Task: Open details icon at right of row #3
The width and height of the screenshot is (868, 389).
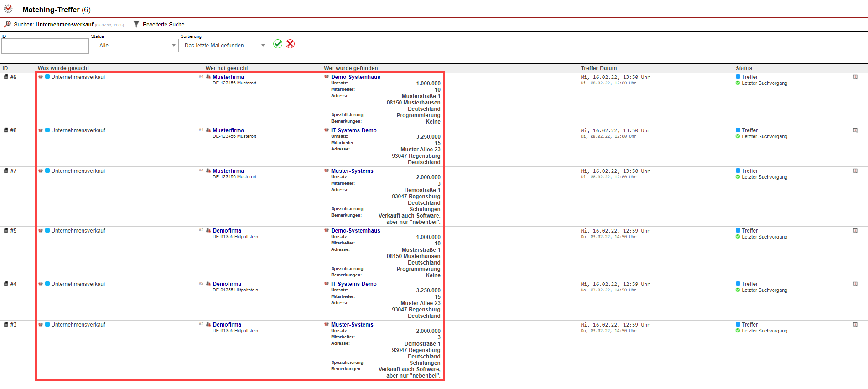Action: (x=855, y=325)
